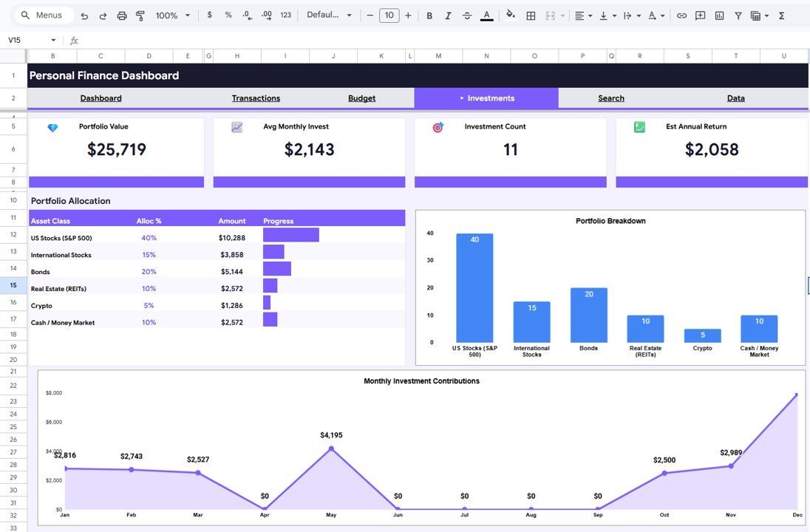Image resolution: width=810 pixels, height=532 pixels.
Task: Open the text color picker
Action: point(486,14)
